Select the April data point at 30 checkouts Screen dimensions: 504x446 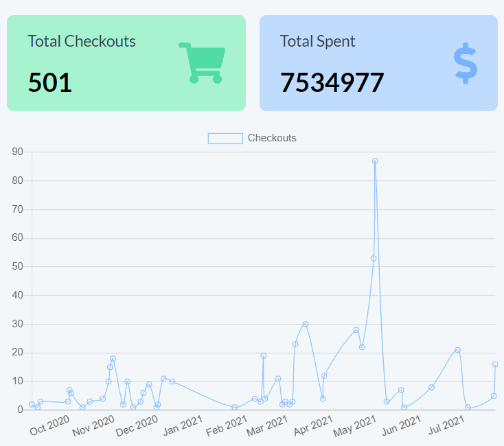[306, 324]
